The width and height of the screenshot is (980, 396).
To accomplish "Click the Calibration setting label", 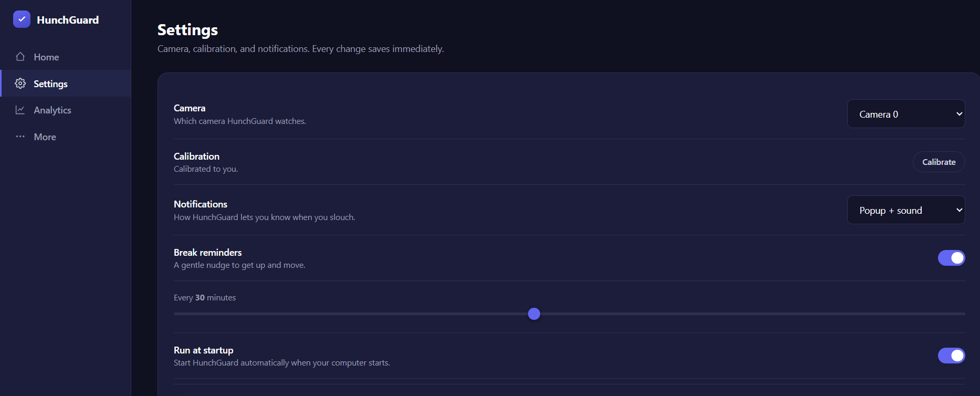I will [x=196, y=157].
